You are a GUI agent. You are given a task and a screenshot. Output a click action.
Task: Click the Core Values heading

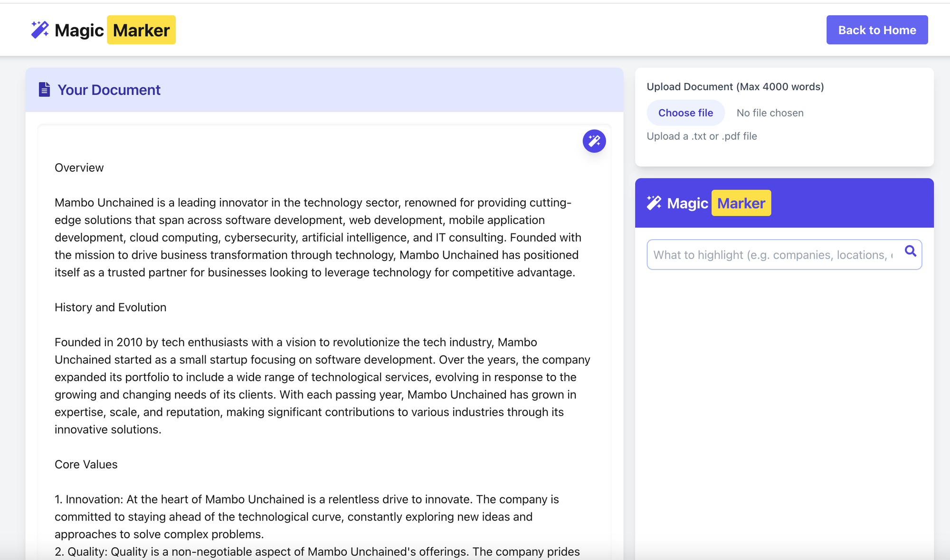pyautogui.click(x=86, y=464)
